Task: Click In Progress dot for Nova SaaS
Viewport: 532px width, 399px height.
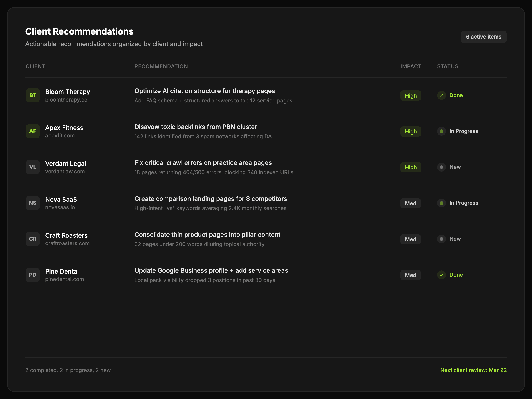Action: tap(441, 203)
